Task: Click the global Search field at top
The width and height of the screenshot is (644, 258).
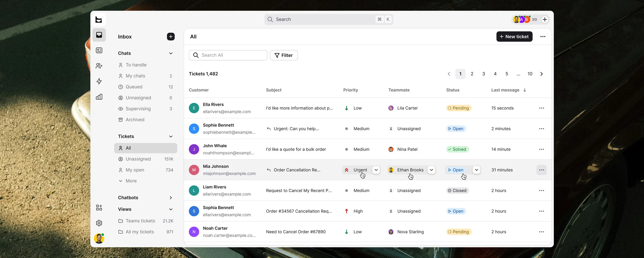Action: coord(329,19)
